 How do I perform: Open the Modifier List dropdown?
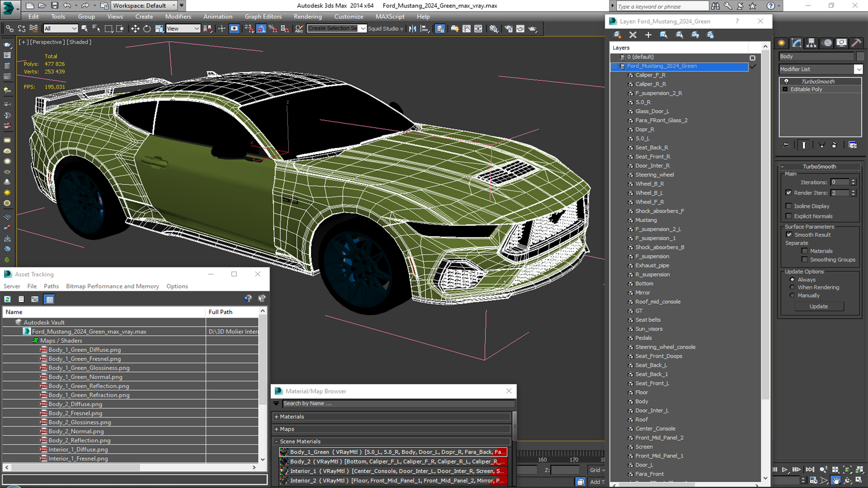(x=858, y=69)
